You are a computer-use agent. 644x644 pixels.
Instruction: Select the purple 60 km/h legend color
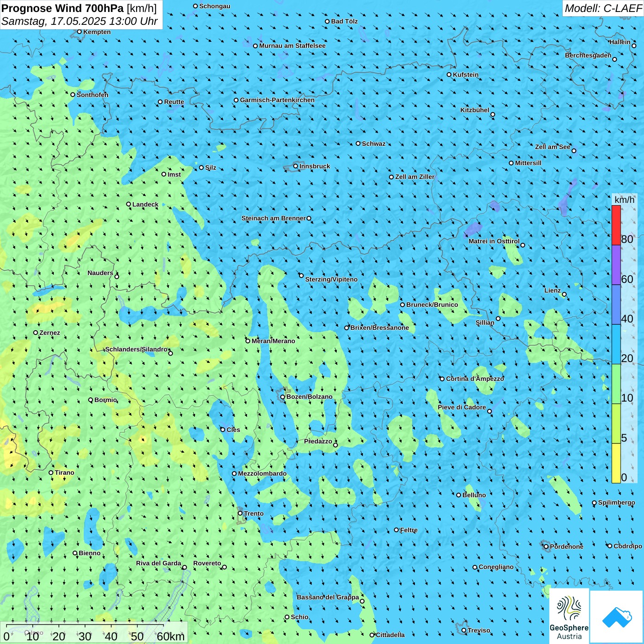point(616,265)
